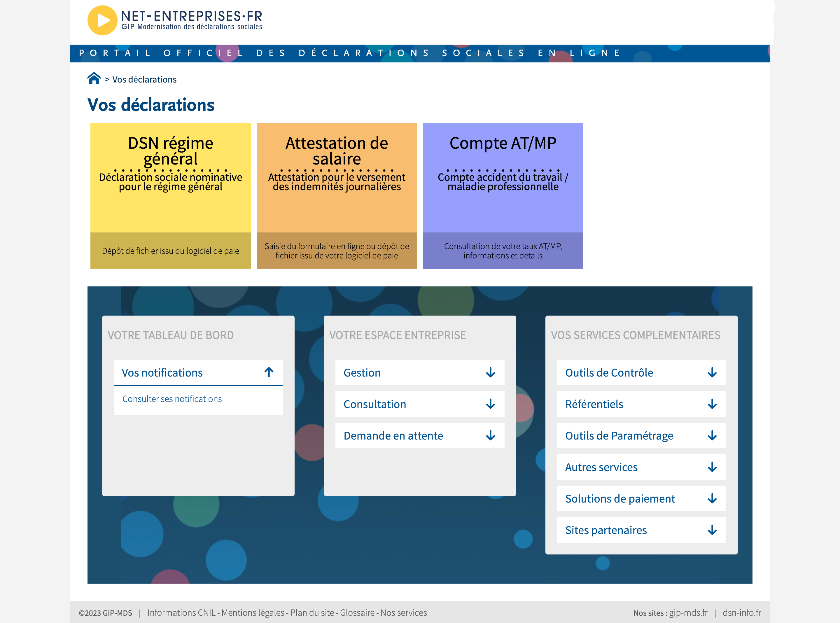Open the Attestation de salaire tile
Image resolution: width=840 pixels, height=623 pixels.
pos(337,196)
